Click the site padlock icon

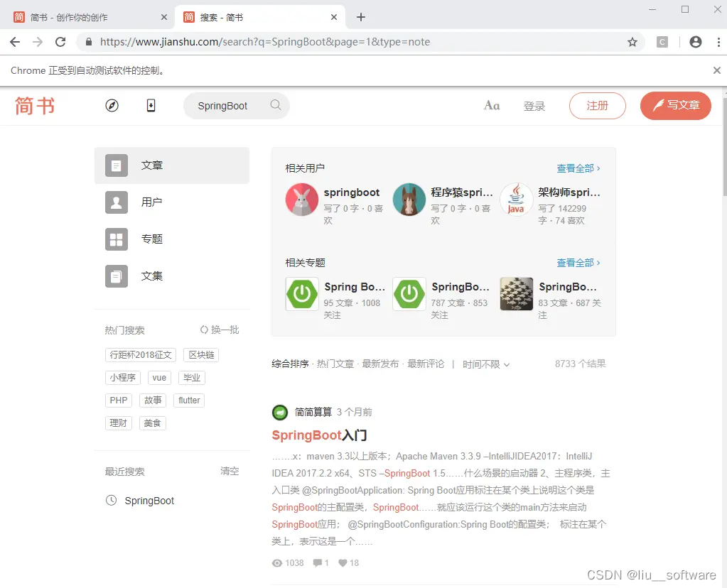point(89,42)
